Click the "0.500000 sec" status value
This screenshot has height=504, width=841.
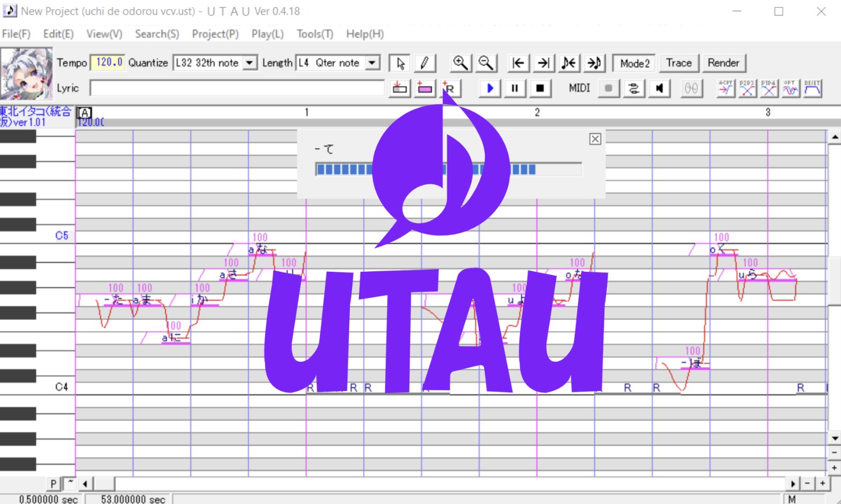click(x=48, y=499)
